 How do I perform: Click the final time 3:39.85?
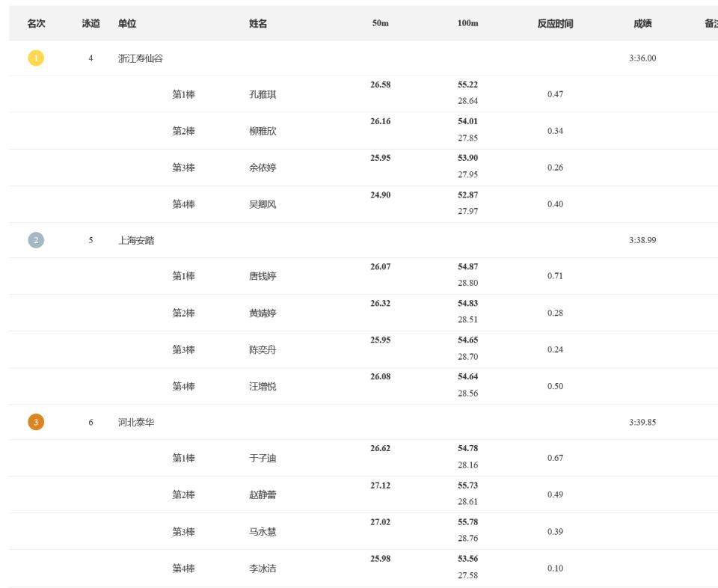[642, 422]
